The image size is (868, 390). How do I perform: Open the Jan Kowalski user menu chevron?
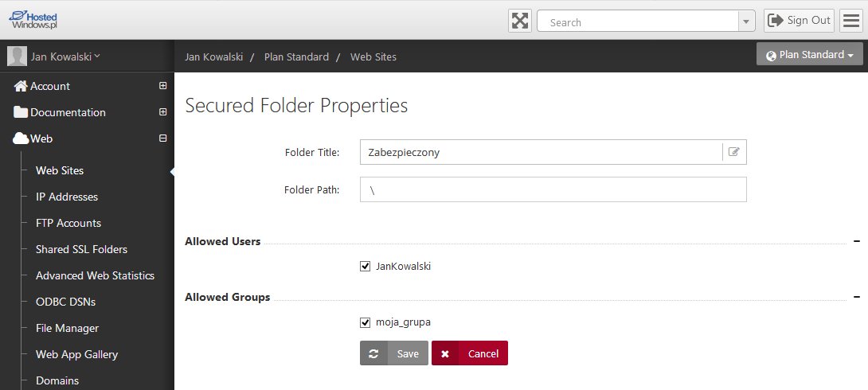click(97, 56)
